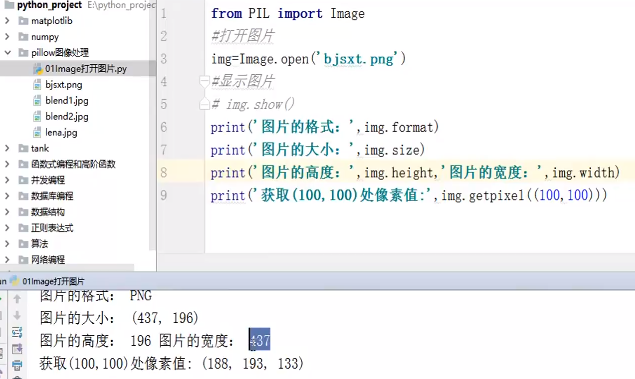Image resolution: width=635 pixels, height=379 pixels.
Task: Collapse the pillow图像处理 folder
Action: tap(7, 53)
